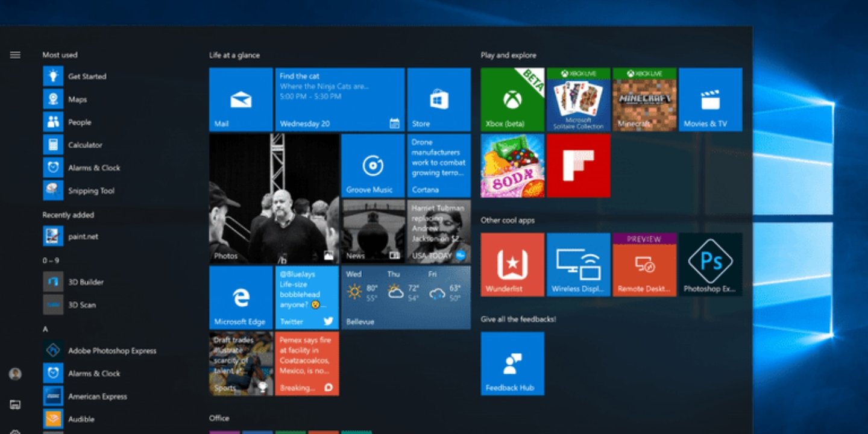This screenshot has width=868, height=434.
Task: Open Xbox (beta) from Play and explore
Action: click(x=512, y=98)
